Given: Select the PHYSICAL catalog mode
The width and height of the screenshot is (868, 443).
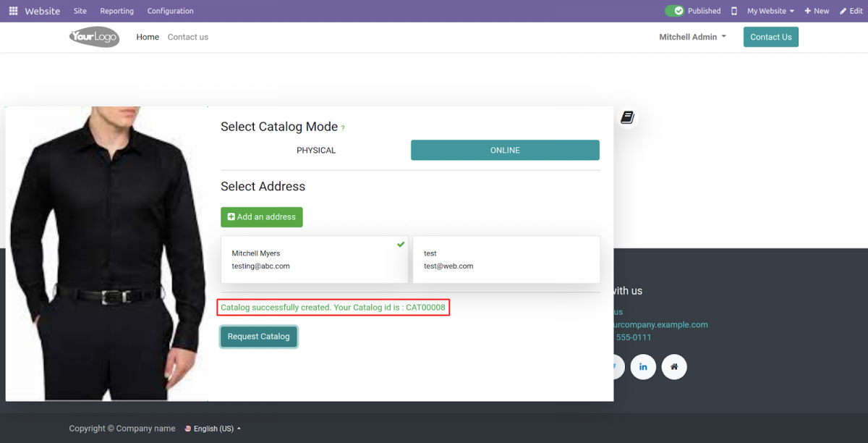Looking at the screenshot, I should click(x=316, y=150).
